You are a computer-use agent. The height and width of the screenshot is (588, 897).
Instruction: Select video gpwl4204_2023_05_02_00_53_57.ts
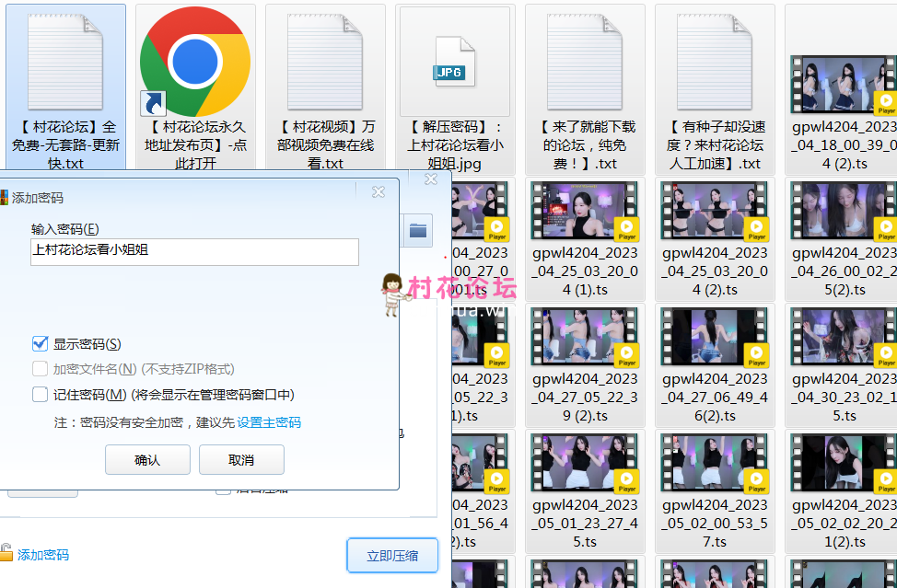point(715,463)
